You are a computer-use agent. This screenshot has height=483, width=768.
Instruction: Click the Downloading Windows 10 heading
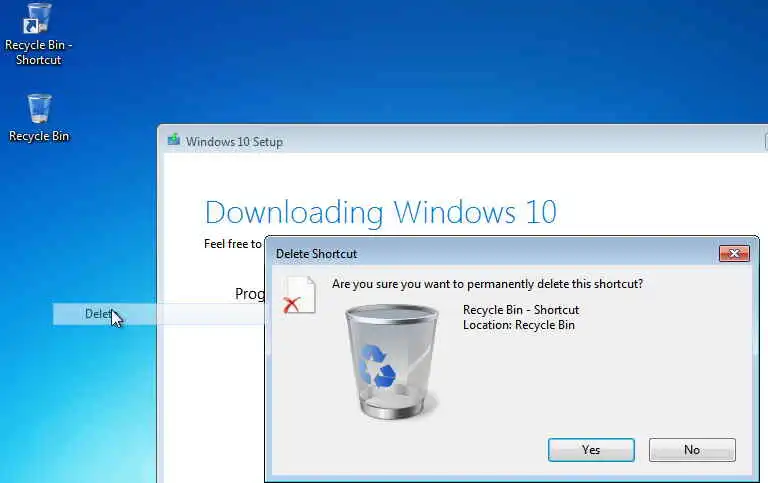tap(381, 213)
